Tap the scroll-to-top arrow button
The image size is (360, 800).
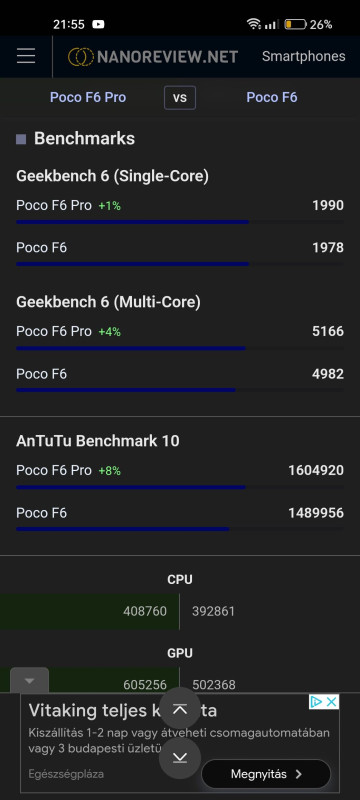(180, 709)
